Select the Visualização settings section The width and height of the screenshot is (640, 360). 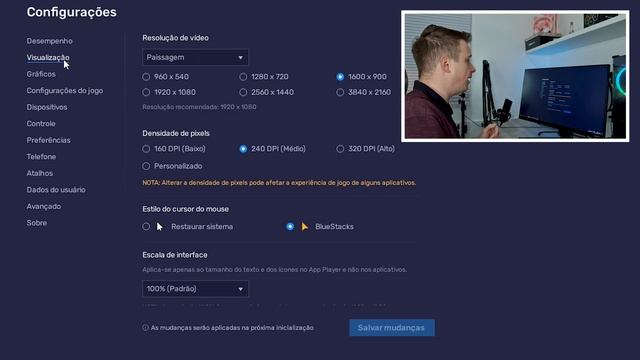pyautogui.click(x=48, y=58)
